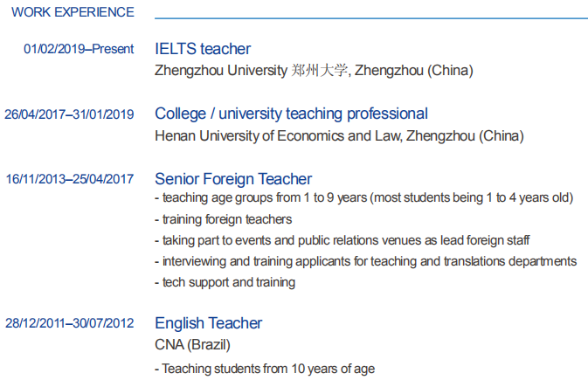
Task: Click the Teaching students from 10 years line
Action: 265,369
